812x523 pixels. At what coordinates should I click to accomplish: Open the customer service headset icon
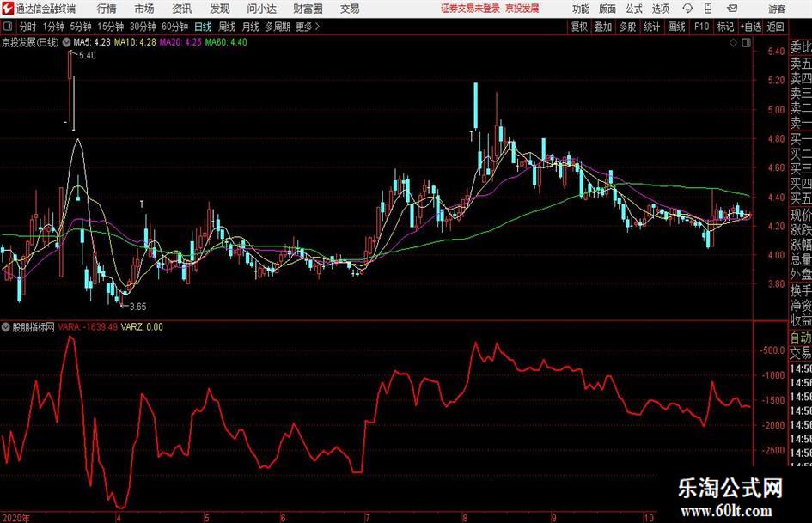(687, 9)
